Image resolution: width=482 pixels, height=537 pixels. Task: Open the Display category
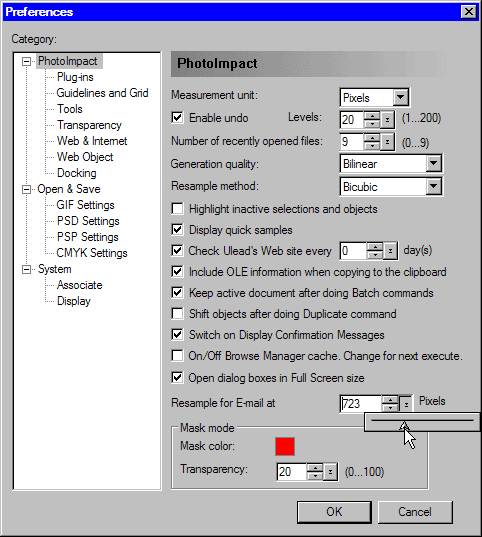(x=74, y=301)
